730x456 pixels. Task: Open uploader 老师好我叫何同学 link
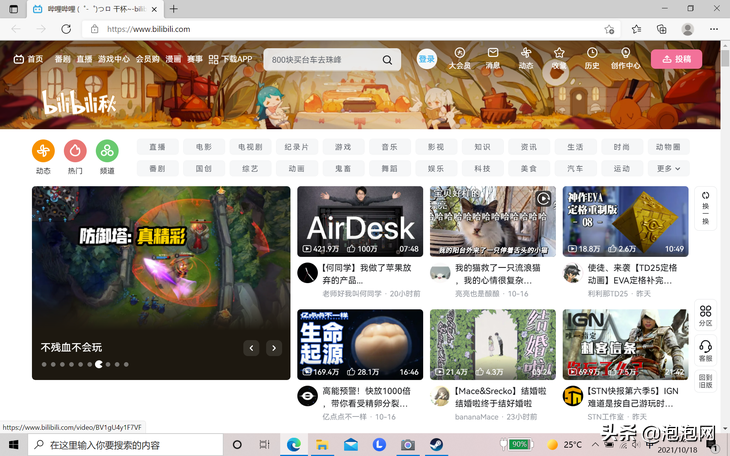pyautogui.click(x=352, y=293)
